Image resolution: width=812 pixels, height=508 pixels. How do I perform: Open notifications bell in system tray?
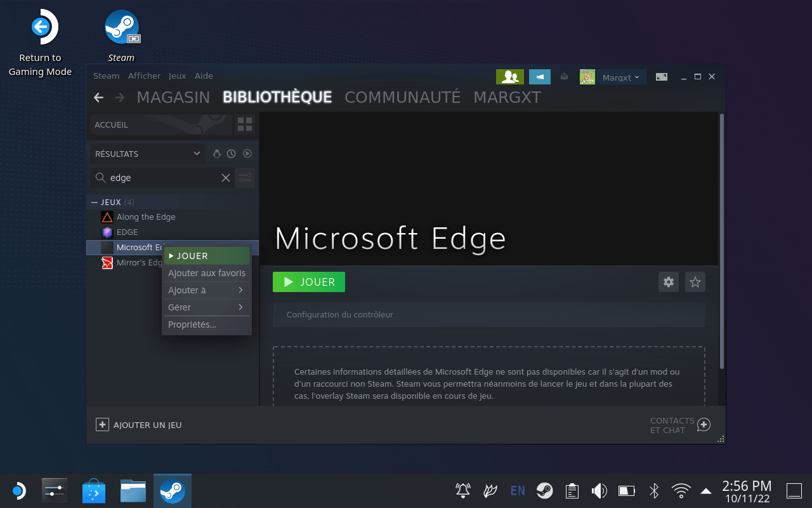(463, 491)
